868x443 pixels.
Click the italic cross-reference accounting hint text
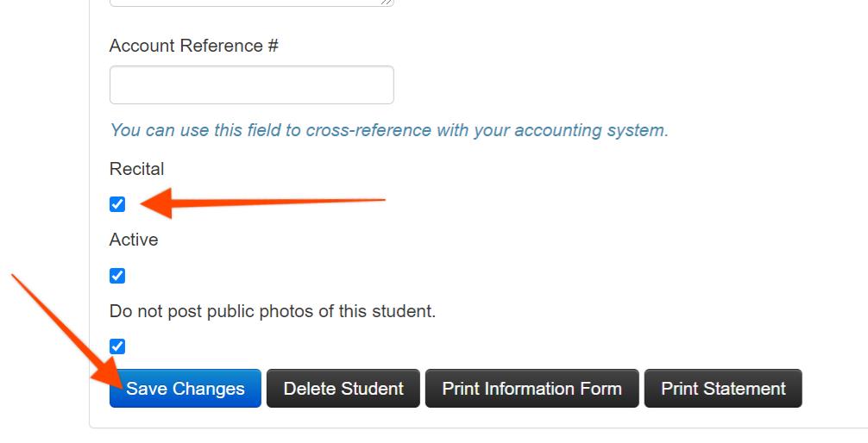(389, 130)
